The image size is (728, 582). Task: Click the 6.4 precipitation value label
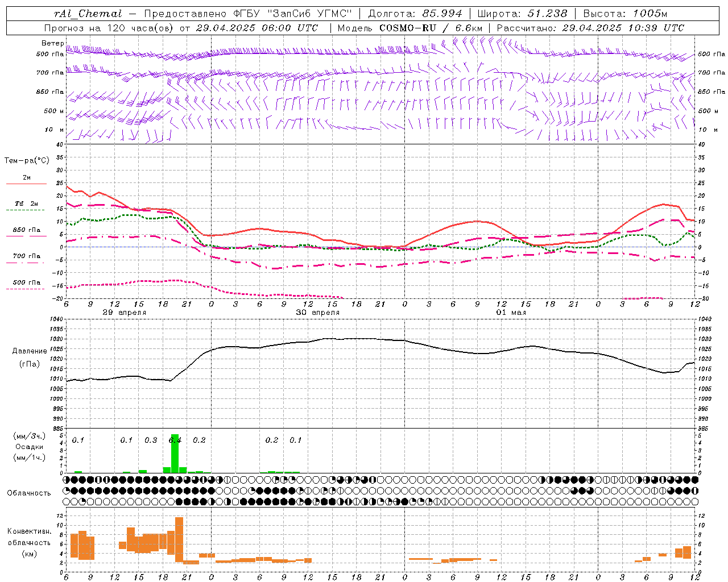[175, 440]
